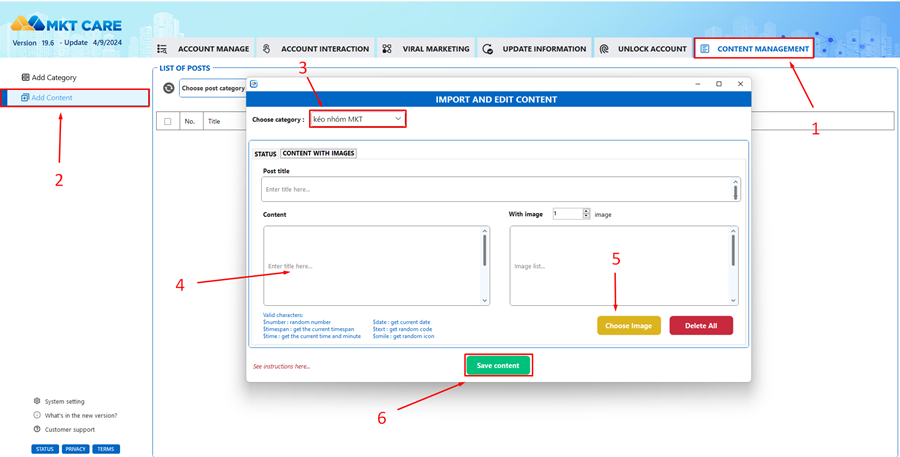
Task: Click the Unlock Account fingerprint icon
Action: click(604, 49)
